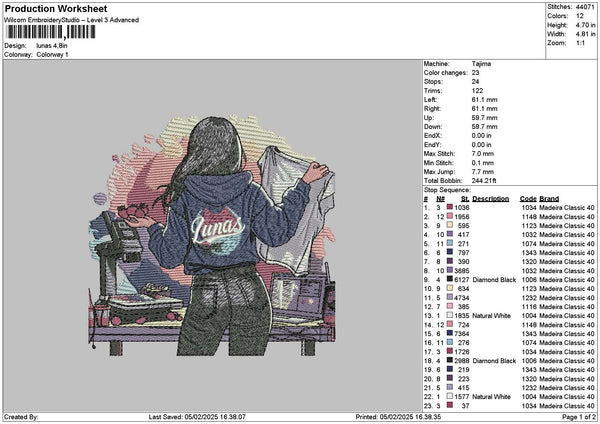600x424 pixels.
Task: Pick the white swatch beside stitch count 1835
Action: [x=450, y=316]
